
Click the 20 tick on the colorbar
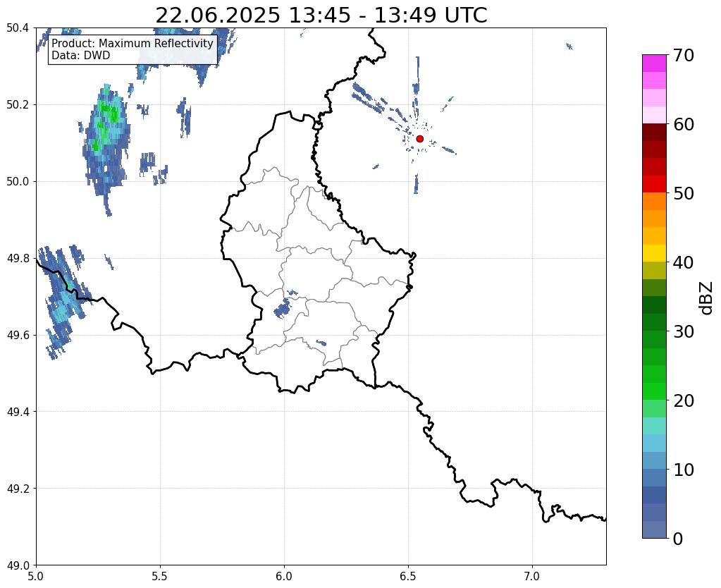click(684, 400)
